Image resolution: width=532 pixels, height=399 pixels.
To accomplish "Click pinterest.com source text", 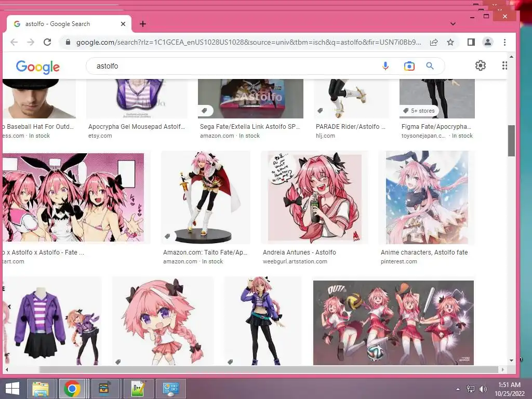I will (398, 262).
